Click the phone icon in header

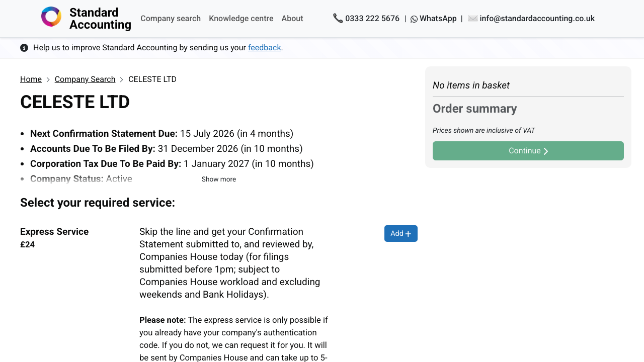tap(338, 18)
